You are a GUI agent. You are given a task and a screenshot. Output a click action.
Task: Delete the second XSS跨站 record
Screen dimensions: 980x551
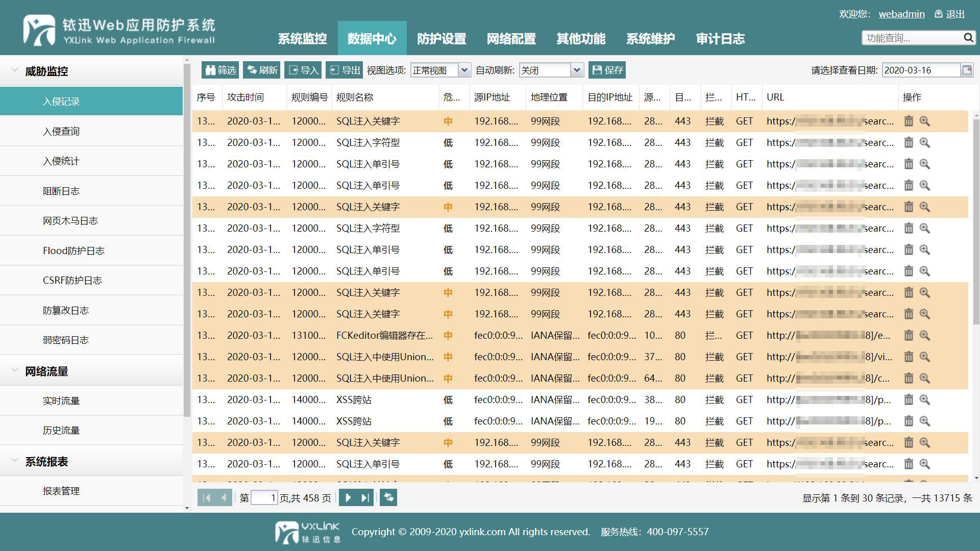point(909,421)
